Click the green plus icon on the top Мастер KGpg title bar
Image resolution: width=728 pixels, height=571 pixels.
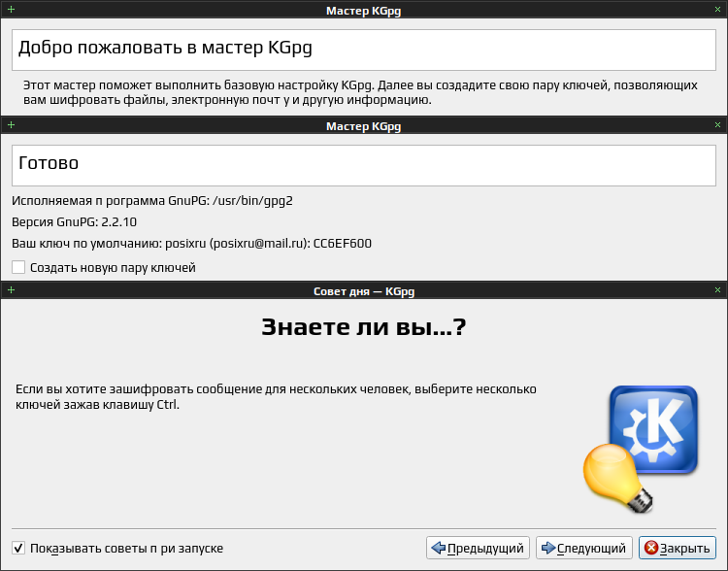click(x=11, y=10)
